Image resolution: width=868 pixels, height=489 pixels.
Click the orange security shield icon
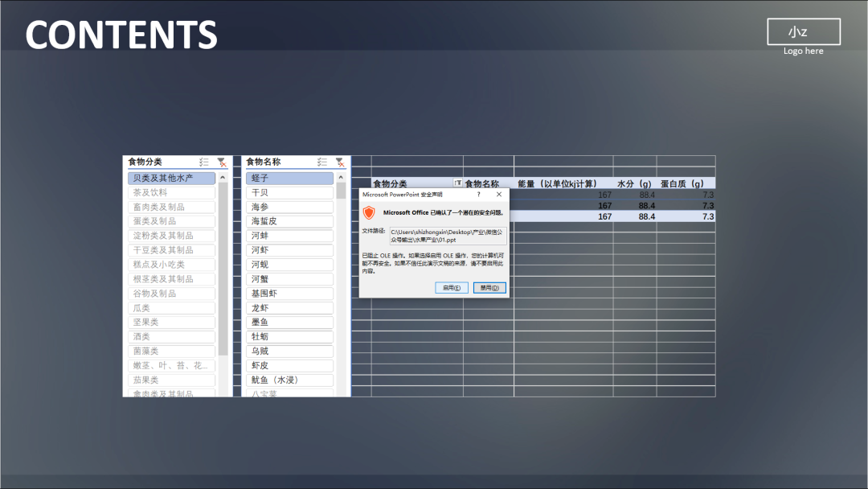tap(369, 213)
